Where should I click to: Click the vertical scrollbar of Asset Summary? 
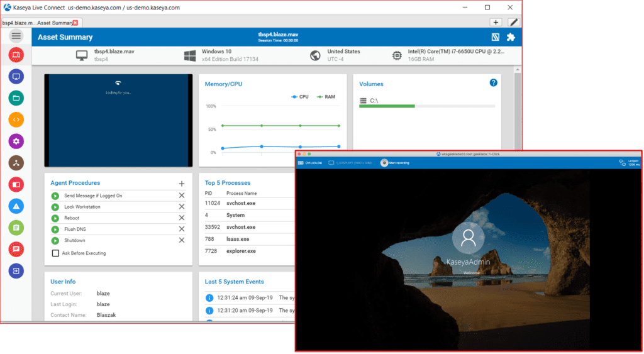click(518, 111)
